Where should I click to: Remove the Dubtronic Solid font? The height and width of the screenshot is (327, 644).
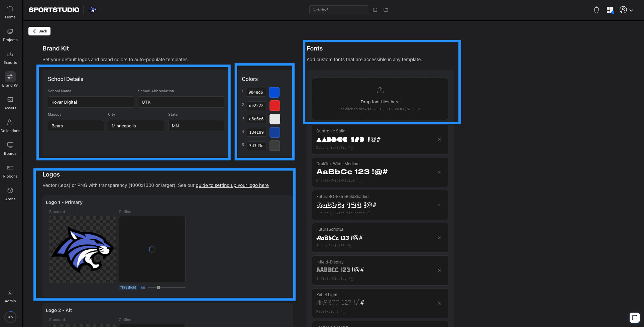pyautogui.click(x=439, y=139)
